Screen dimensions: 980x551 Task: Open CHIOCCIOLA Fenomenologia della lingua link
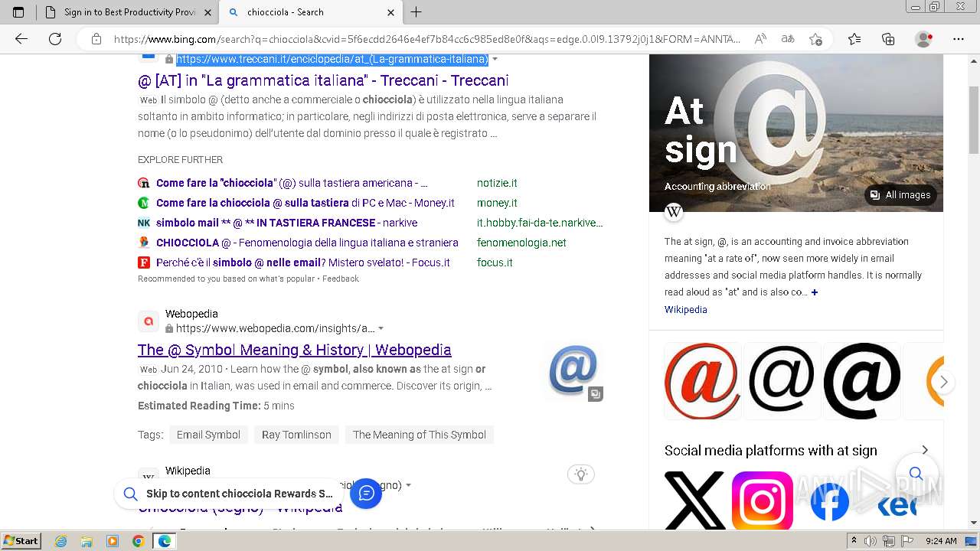307,243
